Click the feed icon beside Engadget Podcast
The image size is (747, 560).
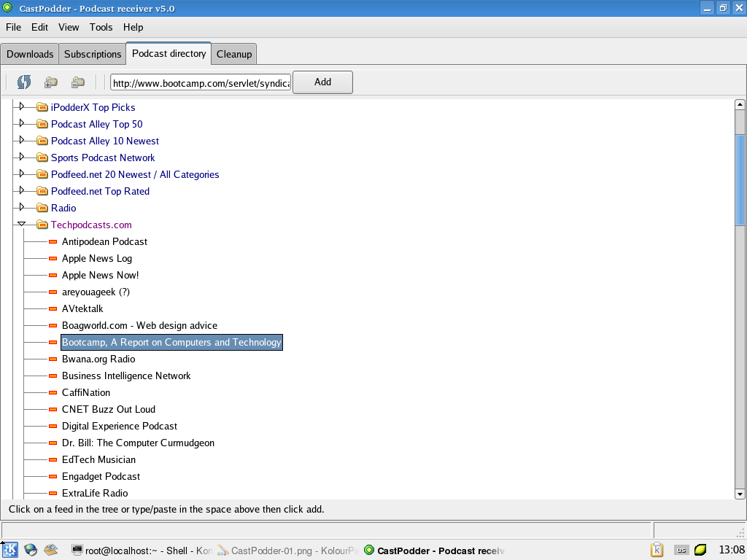click(x=53, y=477)
